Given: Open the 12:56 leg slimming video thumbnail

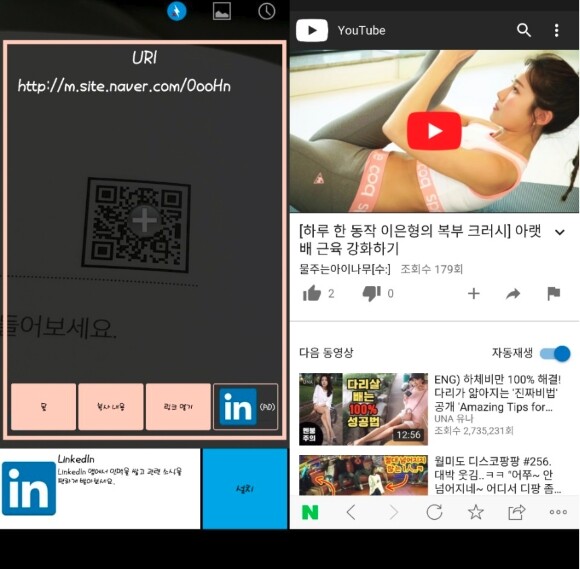Looking at the screenshot, I should point(363,409).
